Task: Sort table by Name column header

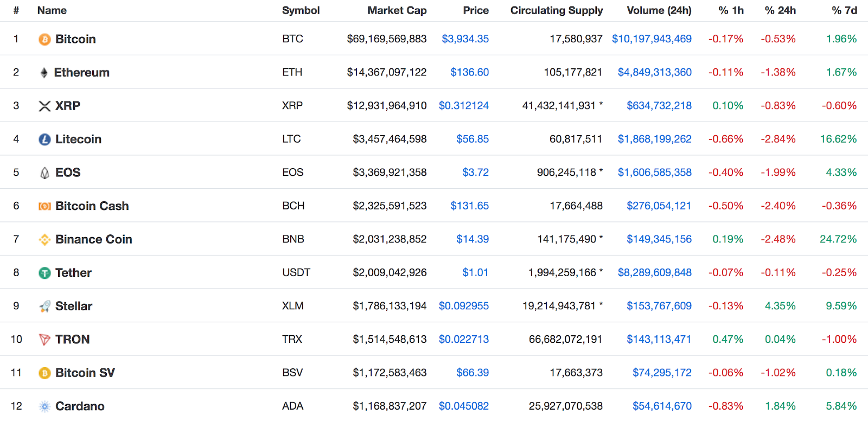Action: coord(52,10)
